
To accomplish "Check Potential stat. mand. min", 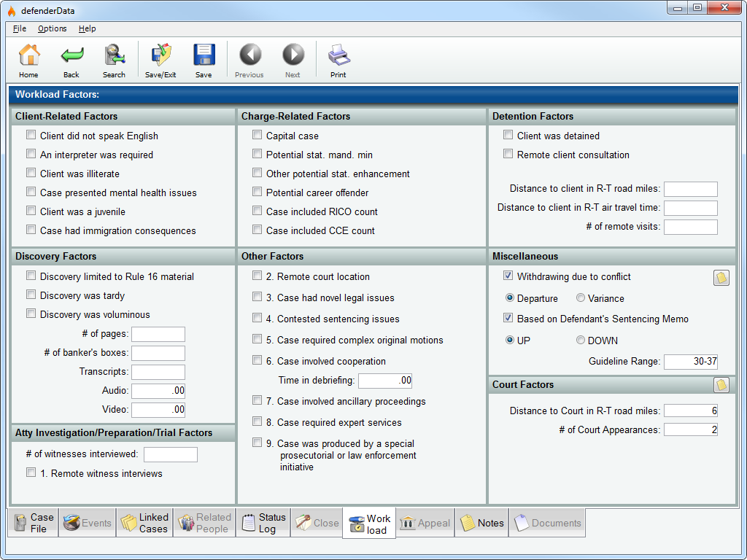I will (x=258, y=154).
